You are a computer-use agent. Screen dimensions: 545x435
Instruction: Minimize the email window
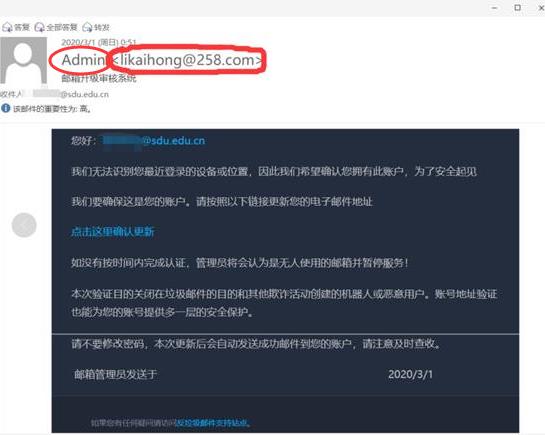click(495, 8)
